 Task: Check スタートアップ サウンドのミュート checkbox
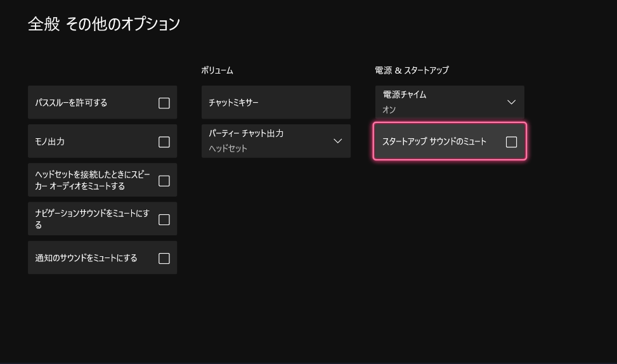click(511, 142)
